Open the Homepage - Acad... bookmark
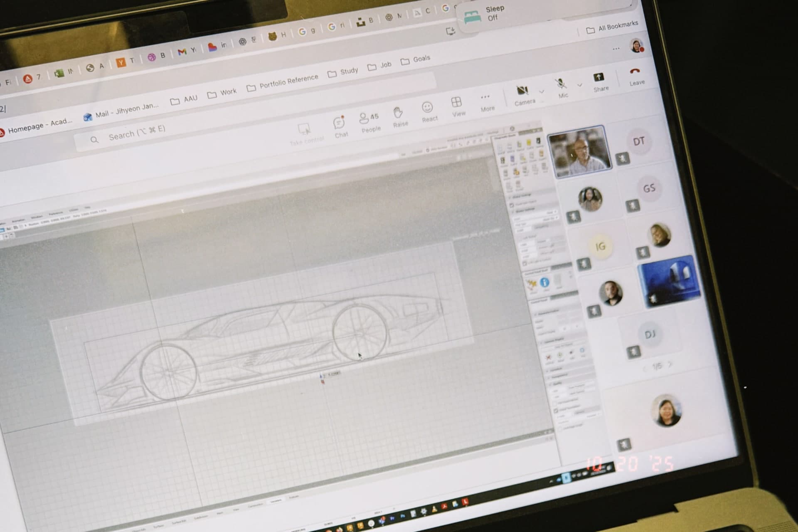 click(36, 126)
